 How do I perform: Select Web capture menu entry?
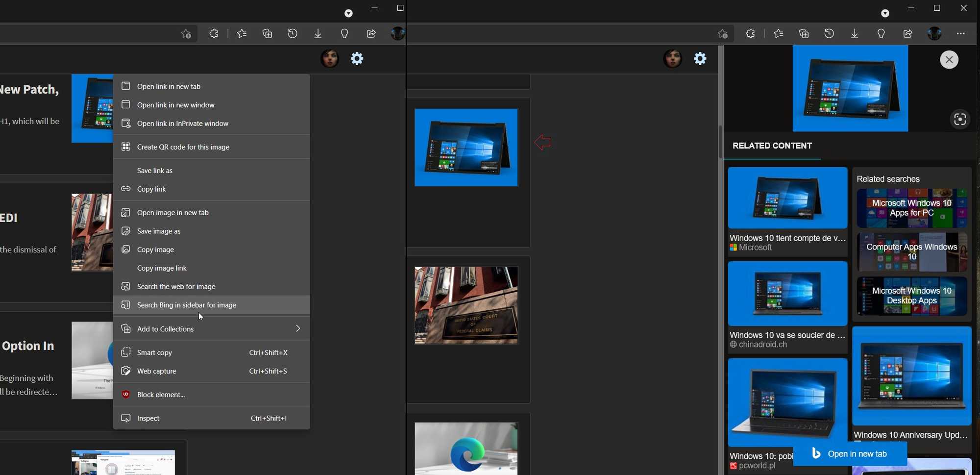point(212,371)
